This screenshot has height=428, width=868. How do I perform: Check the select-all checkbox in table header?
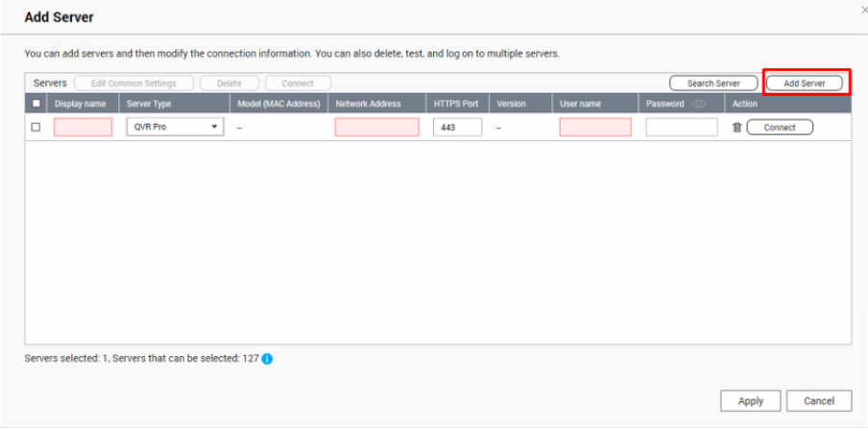point(36,104)
